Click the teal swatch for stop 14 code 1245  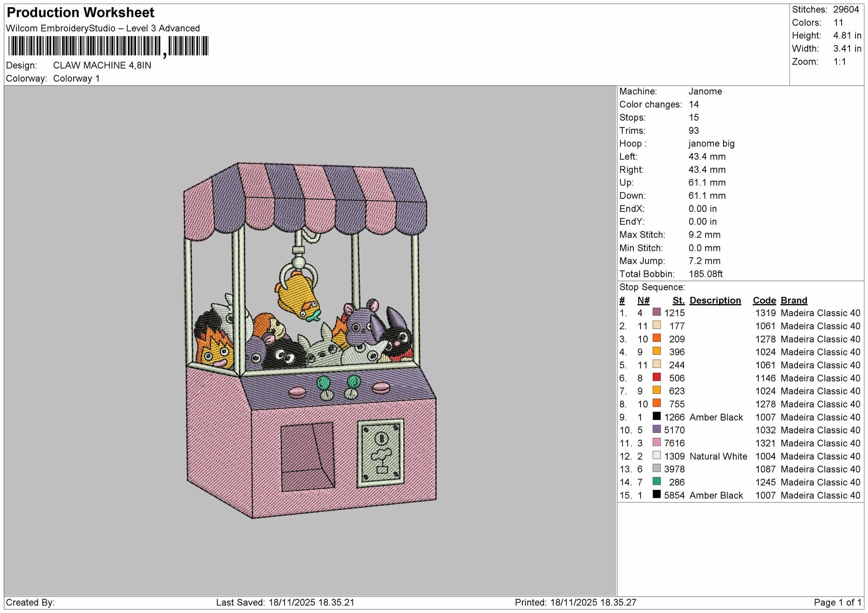coord(657,481)
